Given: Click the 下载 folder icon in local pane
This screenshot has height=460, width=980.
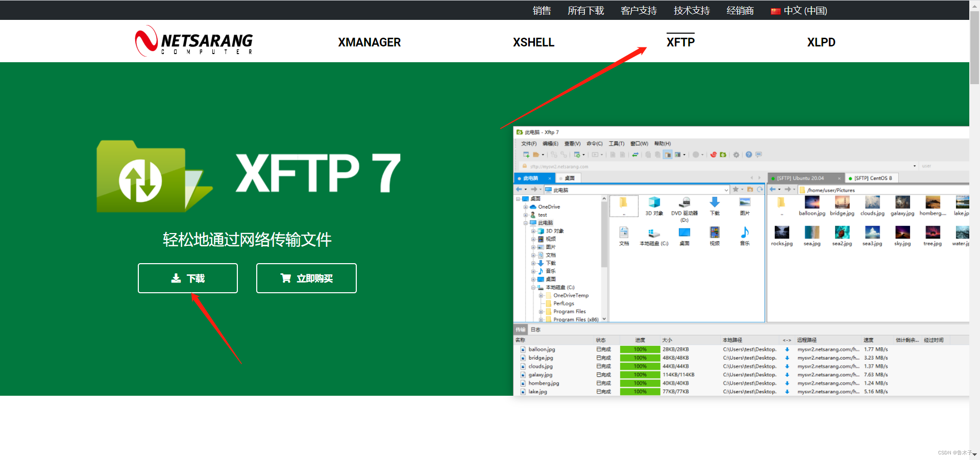Looking at the screenshot, I should click(715, 206).
